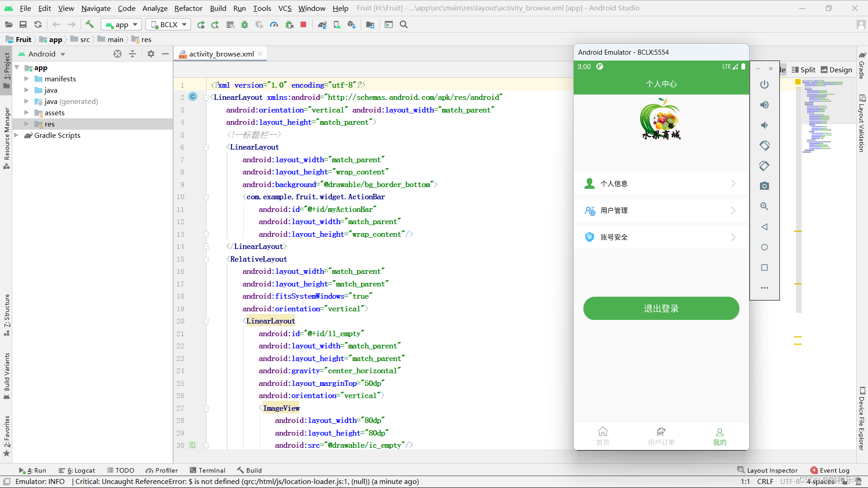868x488 pixels.
Task: Click the red Stop run icon
Action: [303, 24]
